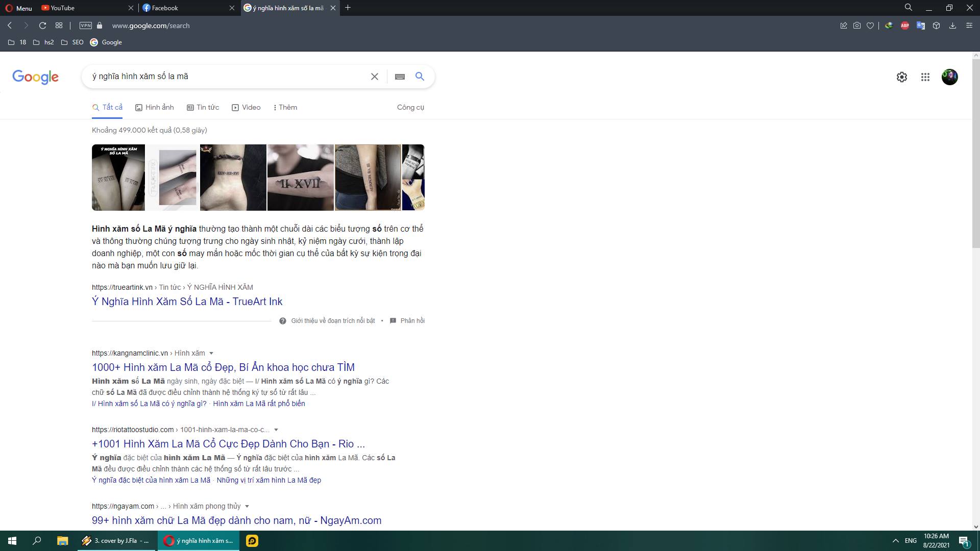The height and width of the screenshot is (551, 980).
Task: Click the search tabs magnifier icon
Action: coord(909,8)
